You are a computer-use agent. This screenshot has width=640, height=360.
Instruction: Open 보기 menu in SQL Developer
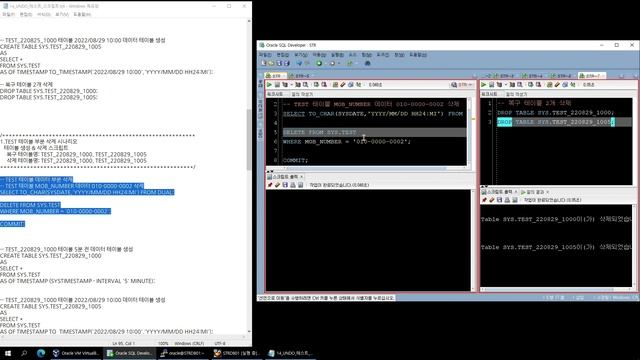coord(301,55)
